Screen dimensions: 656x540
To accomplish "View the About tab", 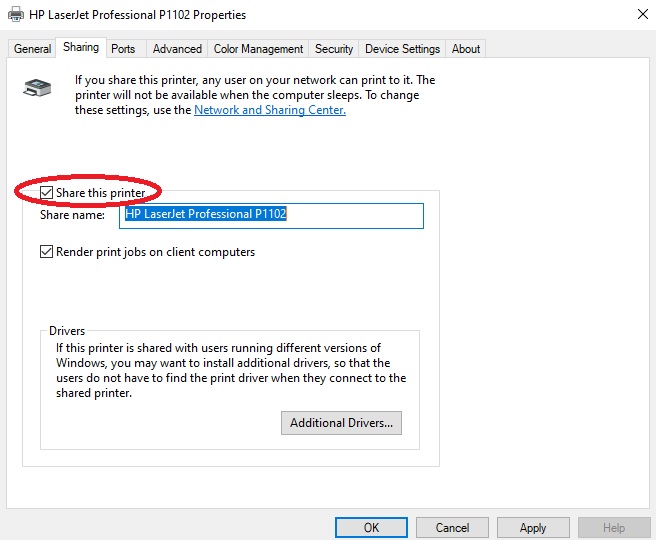I will 466,49.
